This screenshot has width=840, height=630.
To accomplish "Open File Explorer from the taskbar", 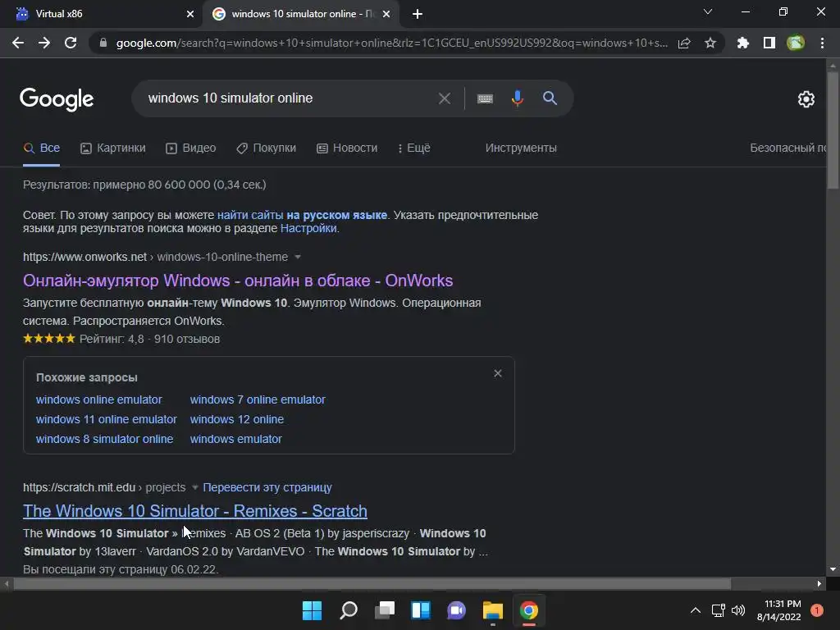I will 493,610.
